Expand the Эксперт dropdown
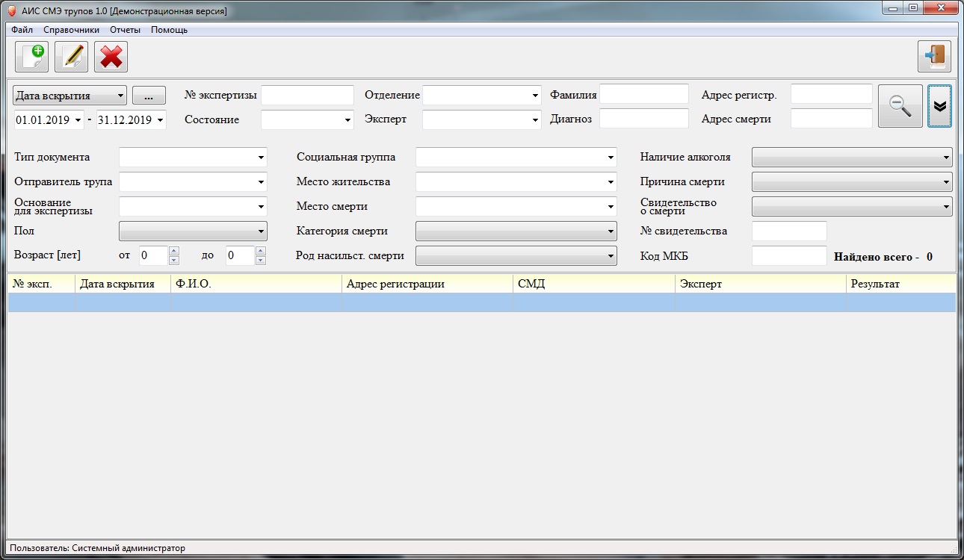Screen dimensions: 964x560 coord(535,119)
